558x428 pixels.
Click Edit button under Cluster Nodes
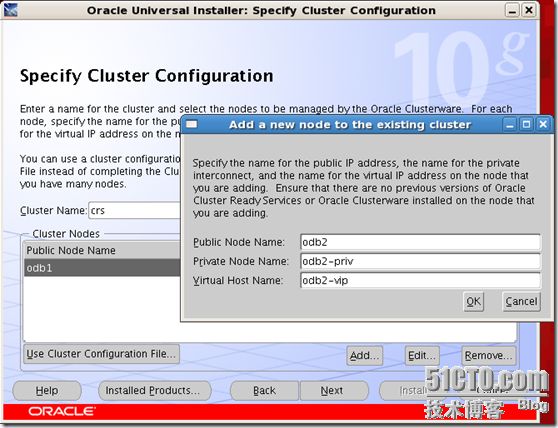(422, 355)
